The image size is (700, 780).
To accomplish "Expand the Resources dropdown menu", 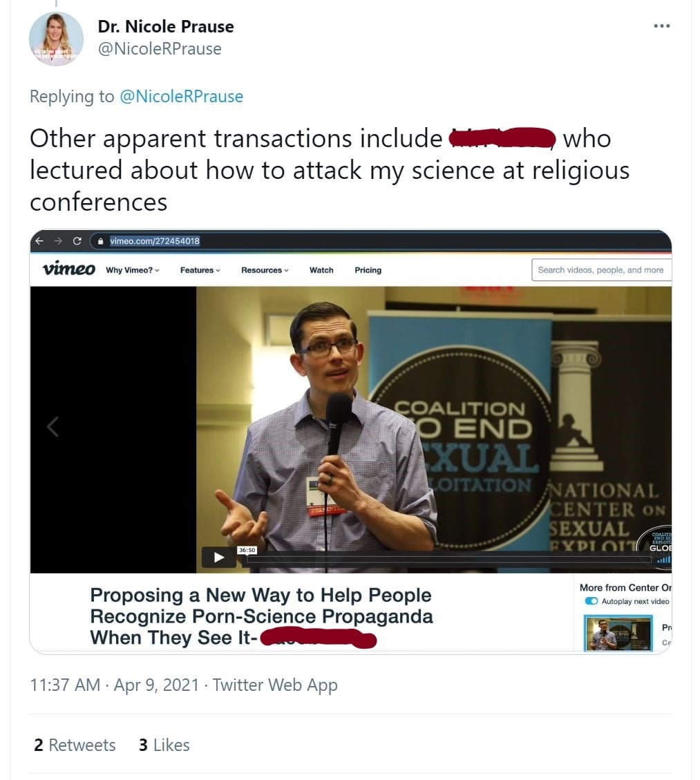I will (265, 270).
